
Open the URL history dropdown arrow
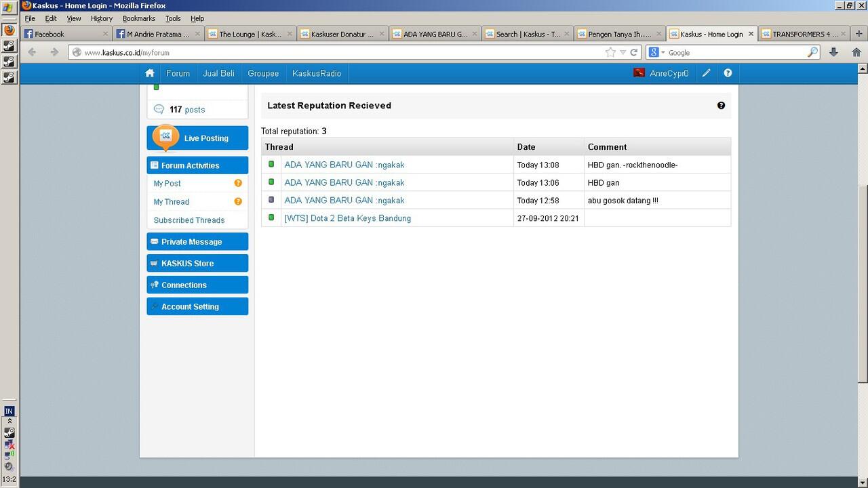point(623,52)
